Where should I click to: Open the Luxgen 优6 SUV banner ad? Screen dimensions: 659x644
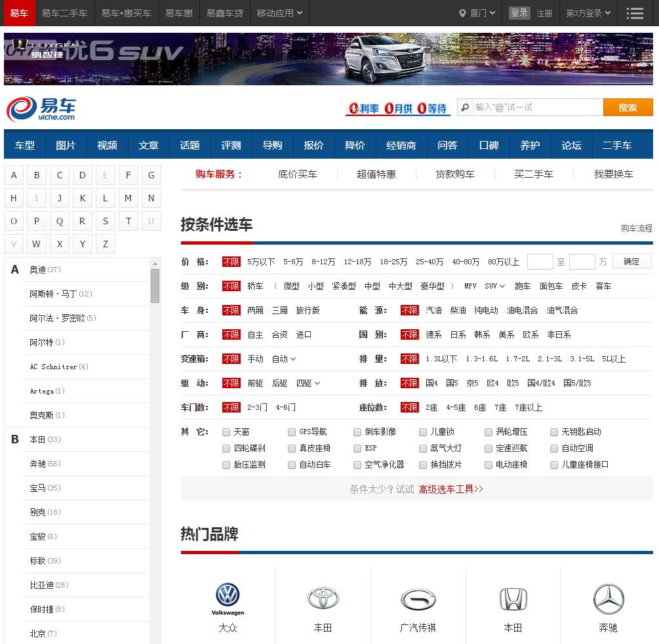(329, 59)
